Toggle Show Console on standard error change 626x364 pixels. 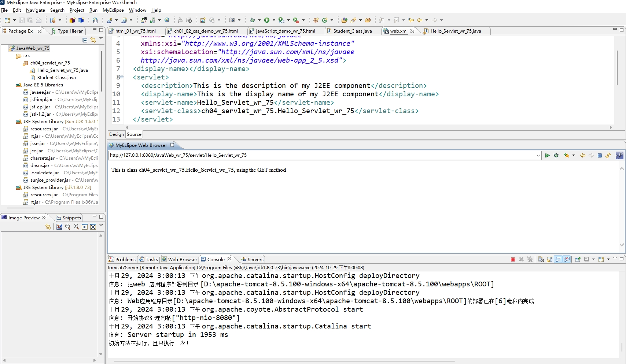click(x=567, y=259)
